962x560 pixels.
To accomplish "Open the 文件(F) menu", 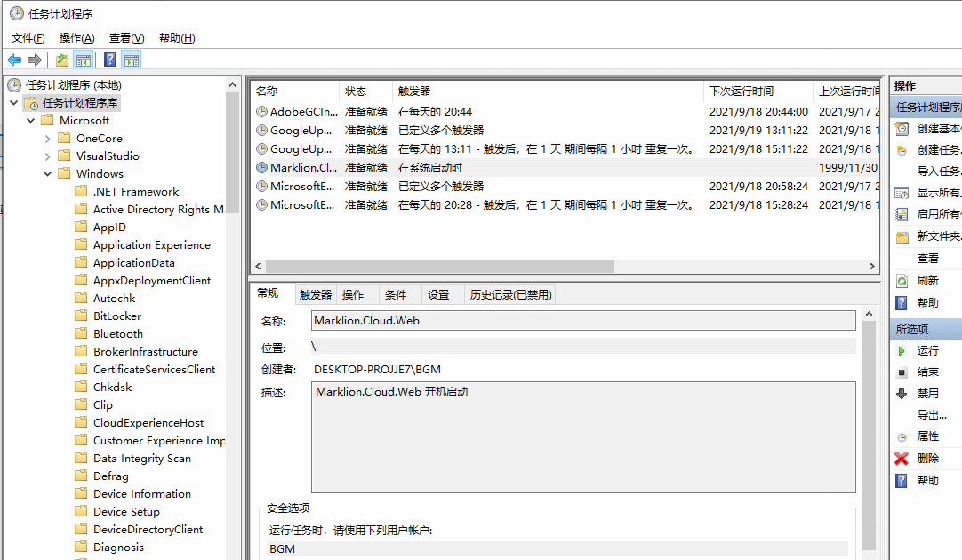I will coord(28,38).
